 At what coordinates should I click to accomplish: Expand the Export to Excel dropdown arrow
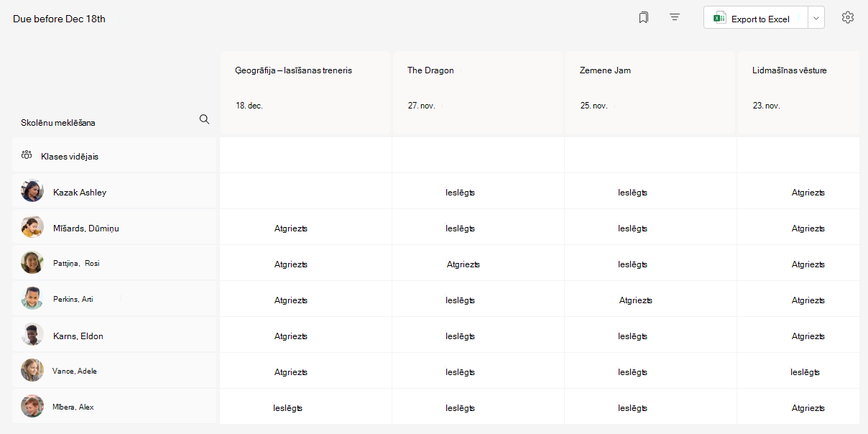816,18
